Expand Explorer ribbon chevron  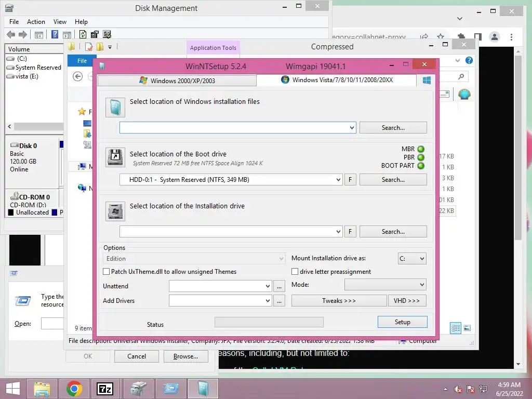tap(458, 60)
